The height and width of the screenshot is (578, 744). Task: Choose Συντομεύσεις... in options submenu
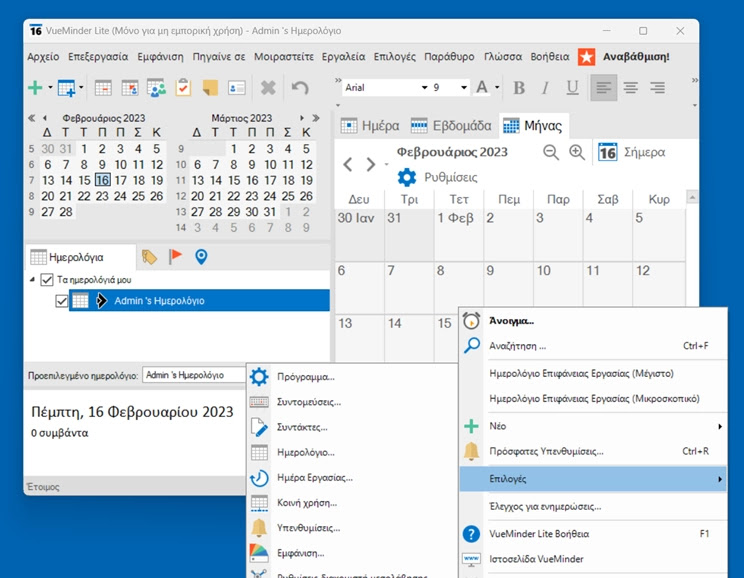(x=352, y=402)
